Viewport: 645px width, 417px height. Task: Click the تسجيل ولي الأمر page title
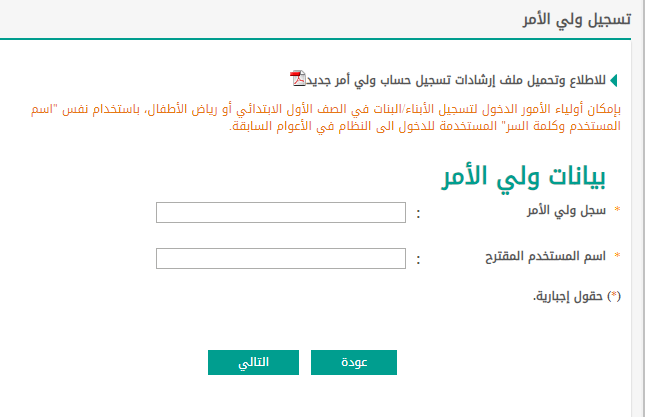[x=577, y=19]
